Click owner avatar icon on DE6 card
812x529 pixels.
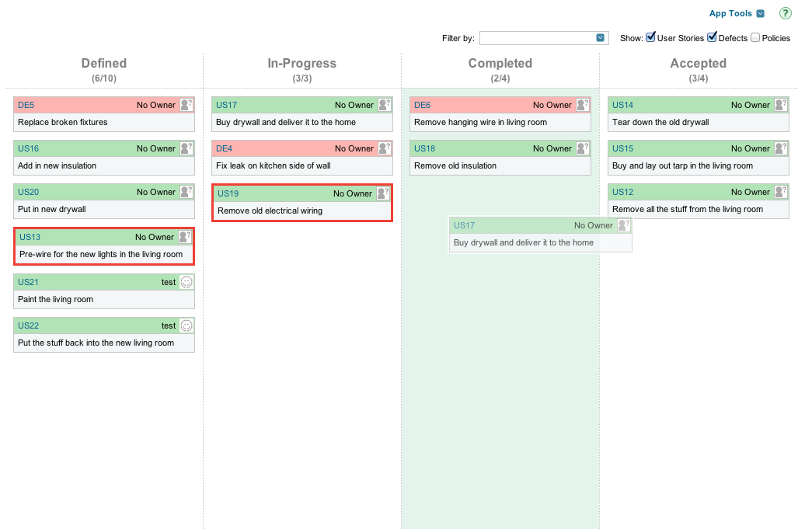click(583, 105)
